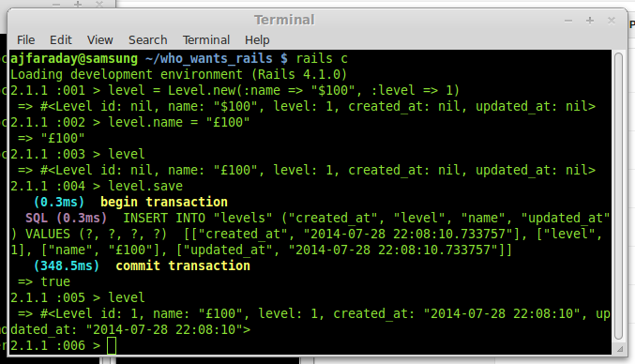Click the window resize grip corner
Screen dimensions: 635x364
(x=620, y=349)
